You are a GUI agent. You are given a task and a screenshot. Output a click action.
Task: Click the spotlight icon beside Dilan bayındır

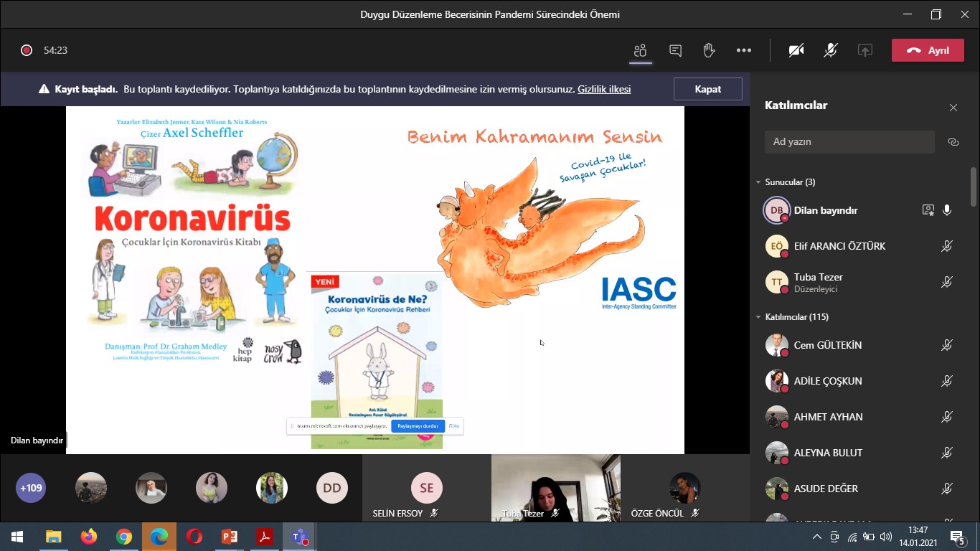click(x=928, y=210)
